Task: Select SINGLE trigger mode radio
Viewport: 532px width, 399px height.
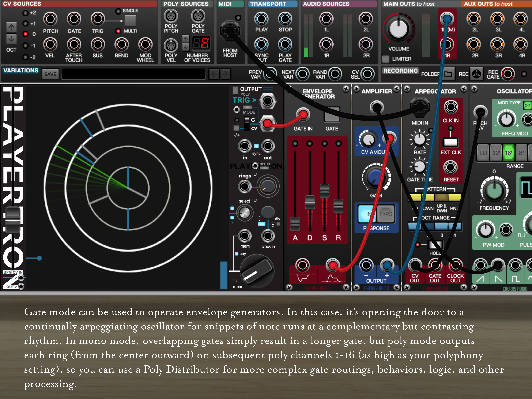Action: click(x=118, y=11)
